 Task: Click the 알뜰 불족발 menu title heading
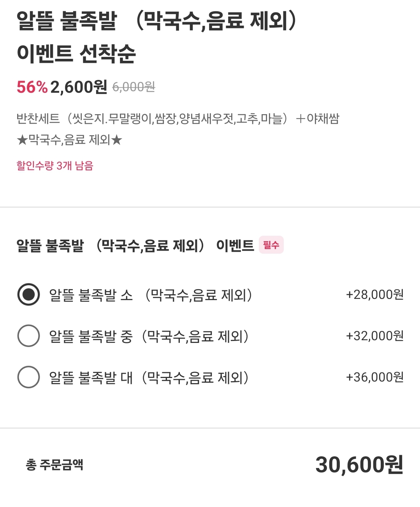(156, 21)
